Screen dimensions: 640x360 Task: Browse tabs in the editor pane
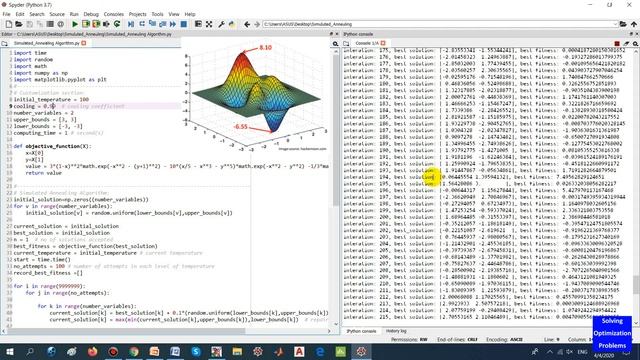point(4,43)
